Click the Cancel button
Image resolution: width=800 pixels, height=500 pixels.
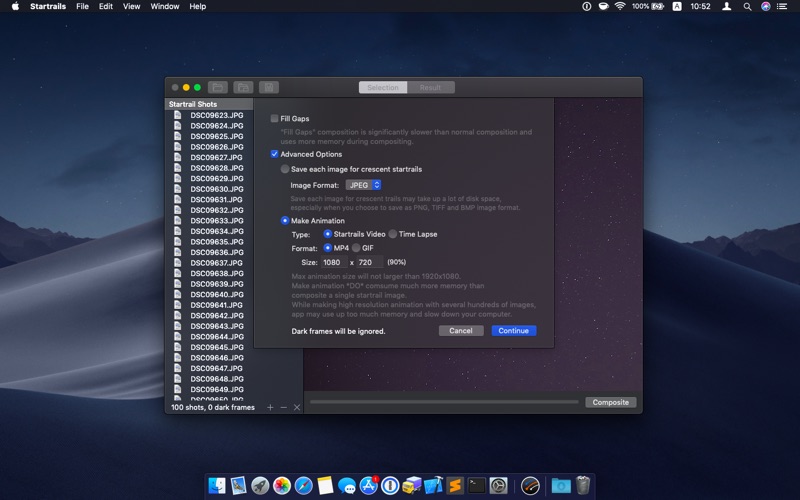(x=461, y=331)
